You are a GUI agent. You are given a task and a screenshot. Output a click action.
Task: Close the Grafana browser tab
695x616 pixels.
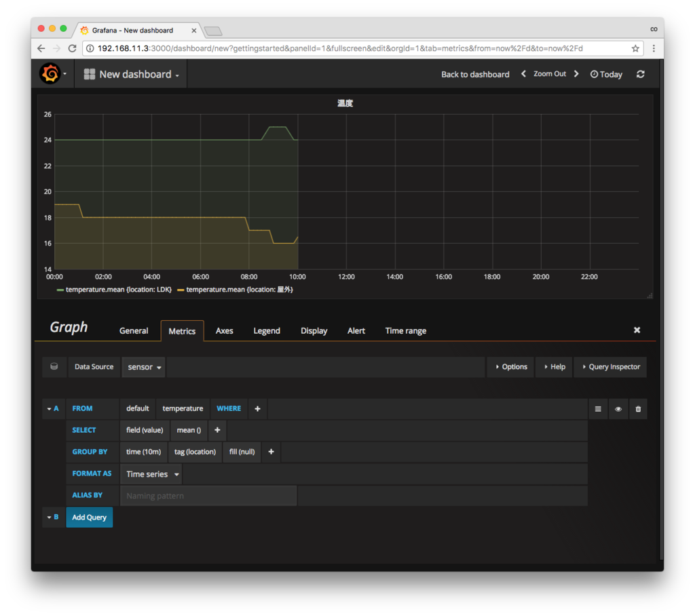[x=193, y=31]
